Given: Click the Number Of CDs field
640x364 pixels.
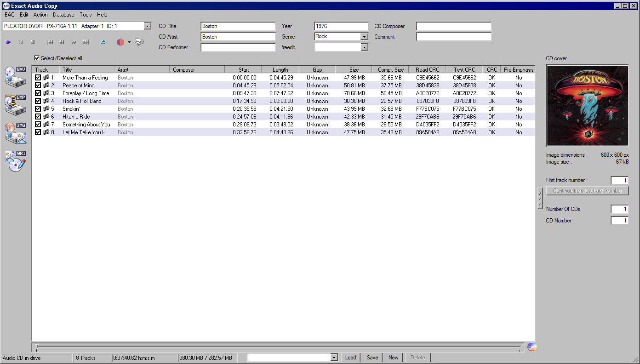Looking at the screenshot, I should click(x=619, y=209).
